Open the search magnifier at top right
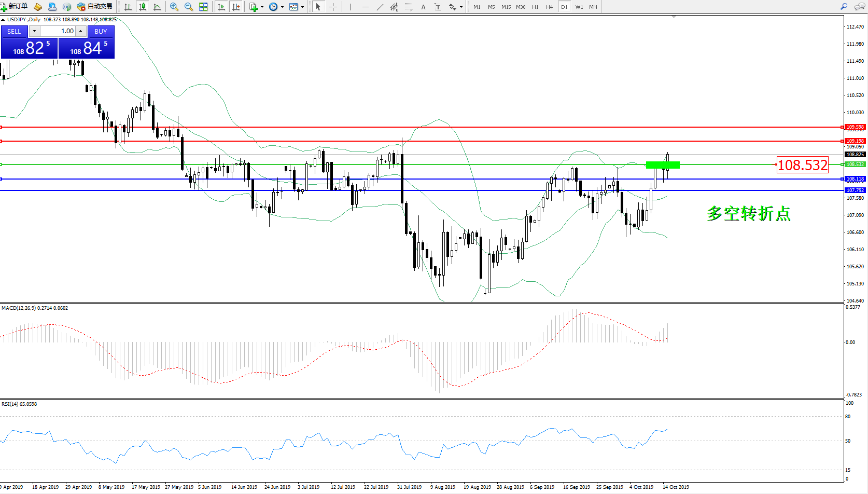 (844, 7)
